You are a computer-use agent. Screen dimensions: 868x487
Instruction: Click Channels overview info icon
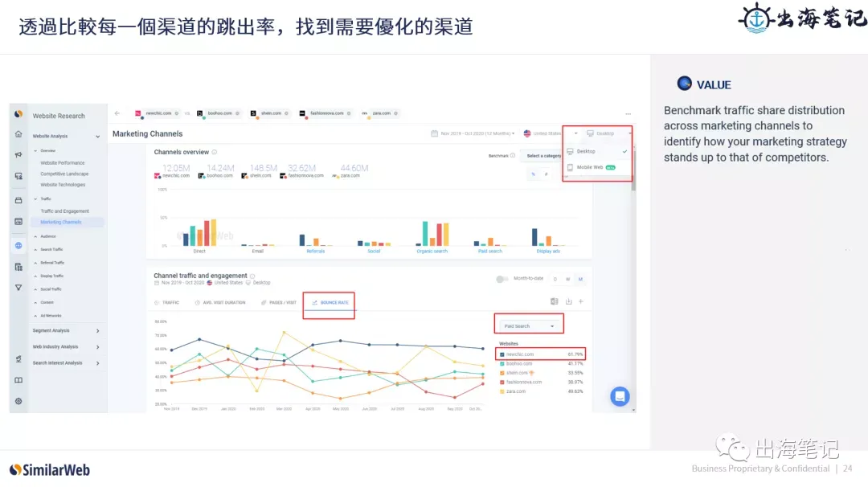point(215,152)
